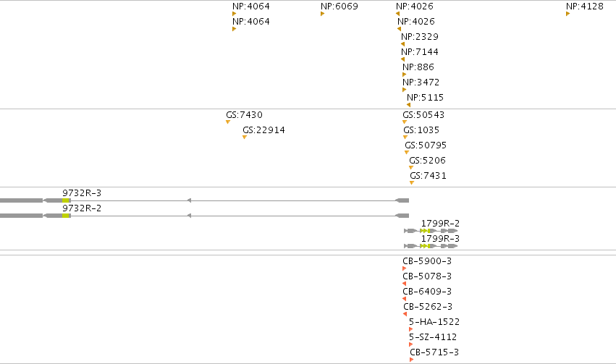Open the CB-6409-3 feature label
The image size is (616, 364).
pos(427,292)
